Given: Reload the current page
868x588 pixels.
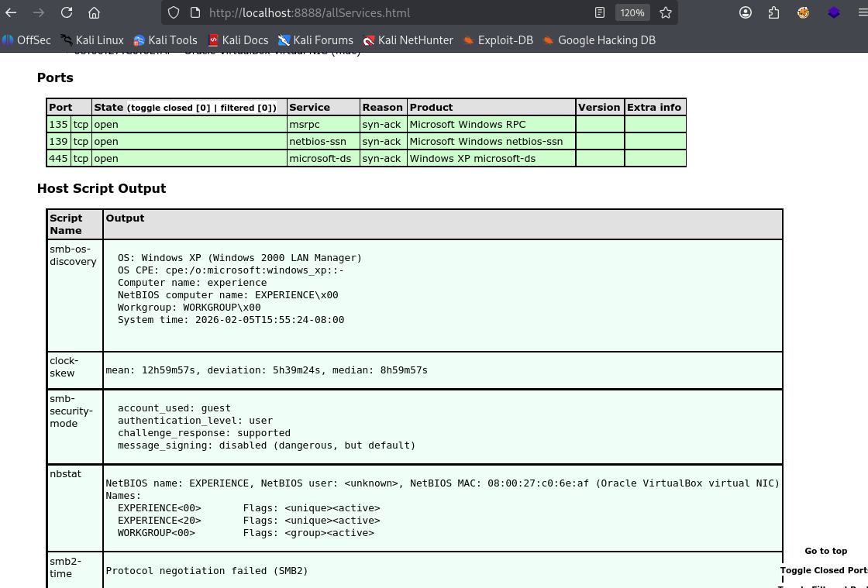Looking at the screenshot, I should (67, 12).
